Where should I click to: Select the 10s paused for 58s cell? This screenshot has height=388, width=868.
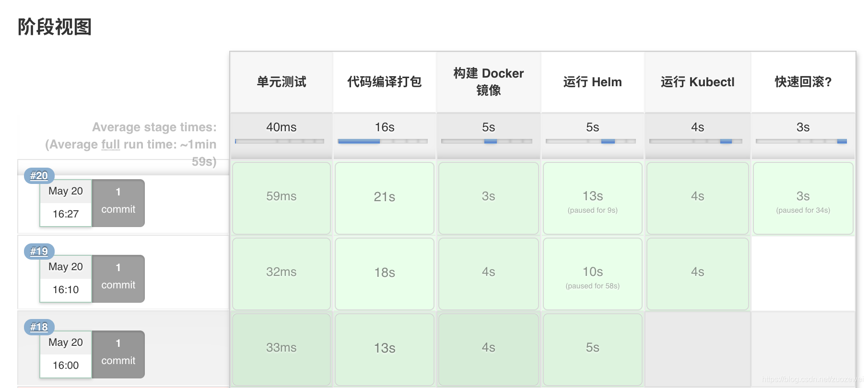coord(593,274)
